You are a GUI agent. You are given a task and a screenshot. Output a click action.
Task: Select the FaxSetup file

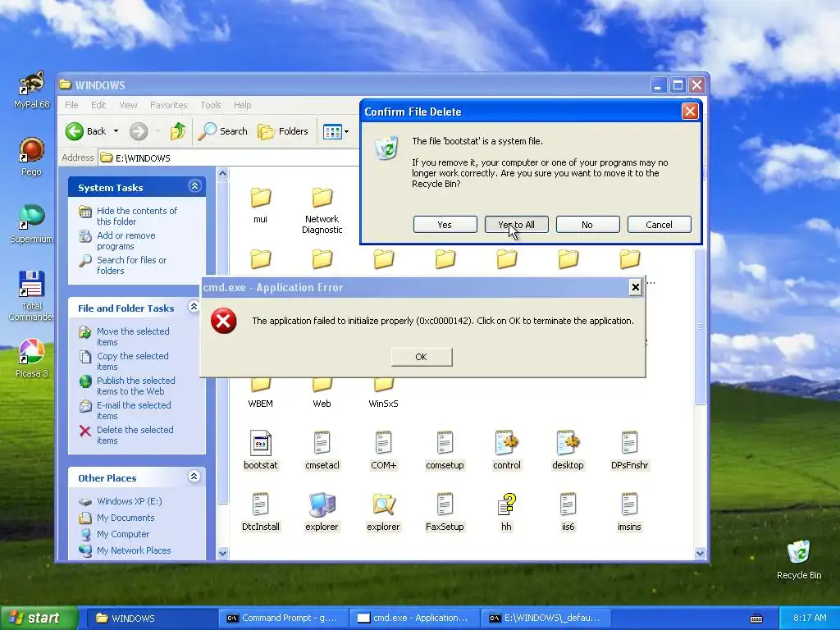(x=445, y=512)
